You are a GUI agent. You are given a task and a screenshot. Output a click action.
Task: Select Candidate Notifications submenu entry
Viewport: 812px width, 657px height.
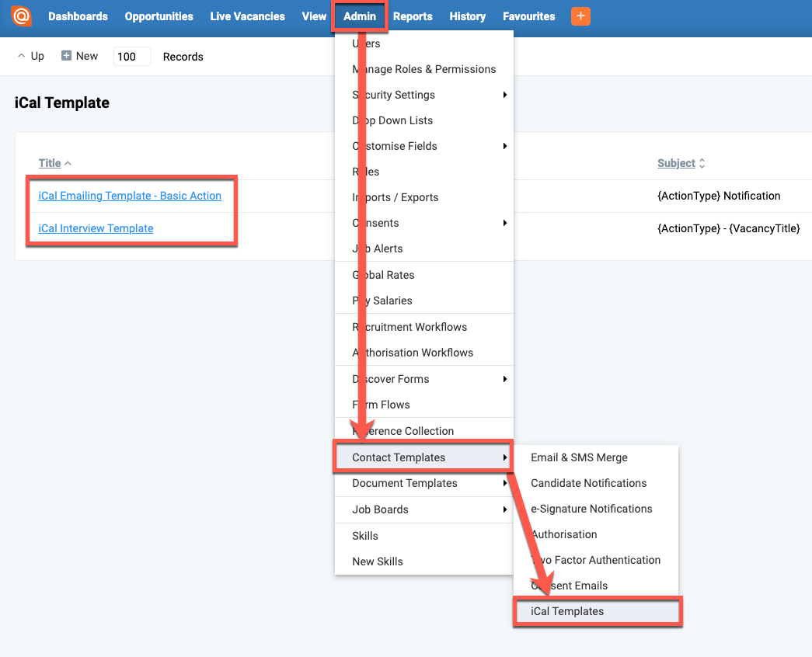(588, 483)
